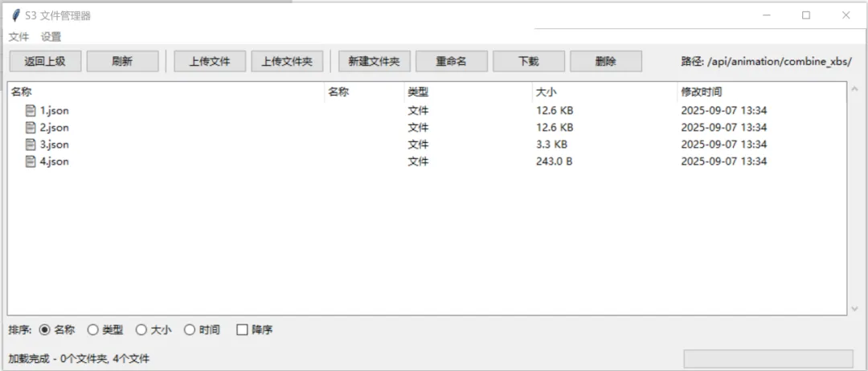Click the 返回上级 button

click(x=45, y=61)
